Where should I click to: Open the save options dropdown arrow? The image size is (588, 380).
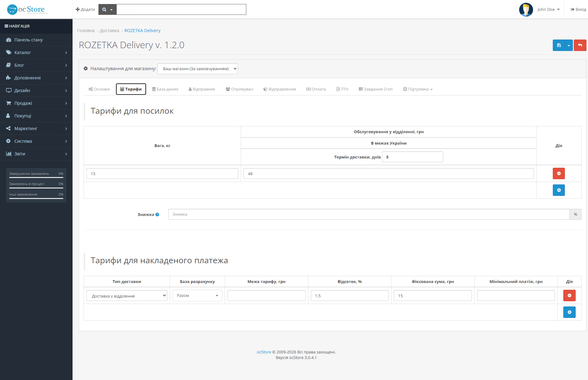569,45
